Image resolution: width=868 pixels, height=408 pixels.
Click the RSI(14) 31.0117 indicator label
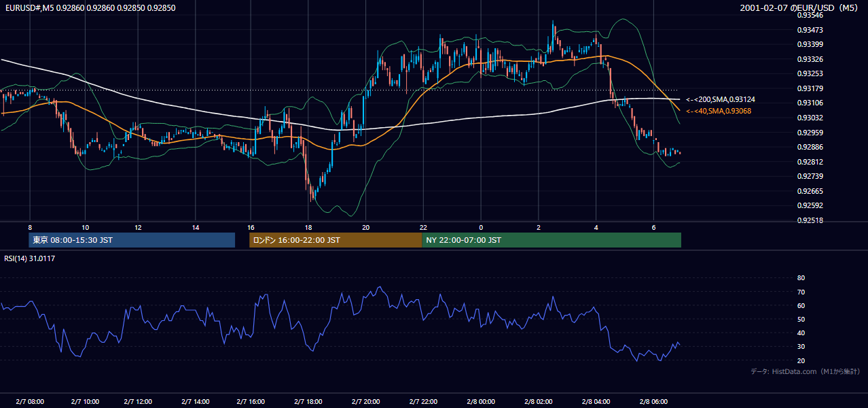tap(30, 258)
